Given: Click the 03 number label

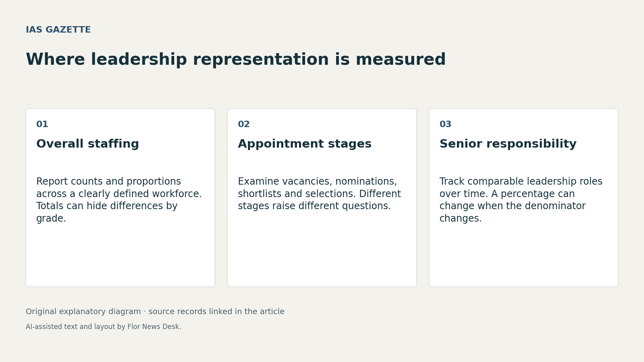Looking at the screenshot, I should click(446, 125).
